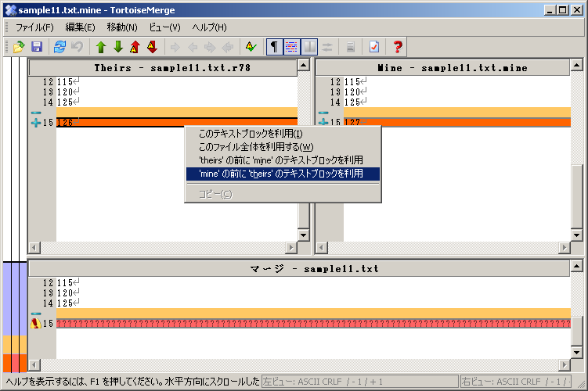Click the Mark as resolved checkmark icon

251,47
